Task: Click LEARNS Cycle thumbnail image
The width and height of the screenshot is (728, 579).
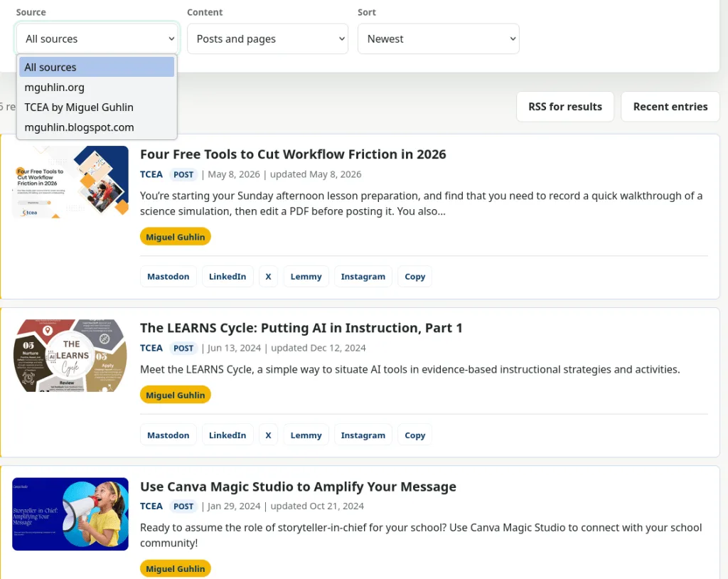Action: pyautogui.click(x=70, y=356)
